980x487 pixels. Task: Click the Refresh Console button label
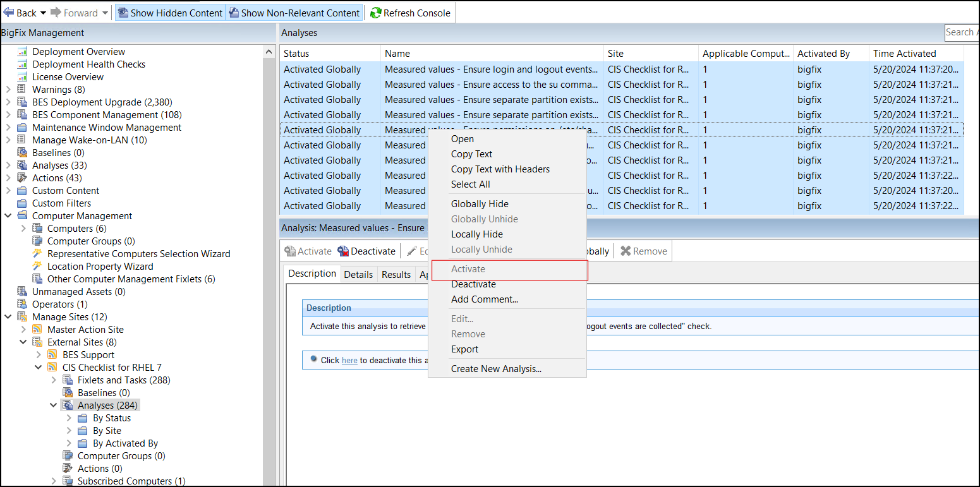pyautogui.click(x=417, y=13)
